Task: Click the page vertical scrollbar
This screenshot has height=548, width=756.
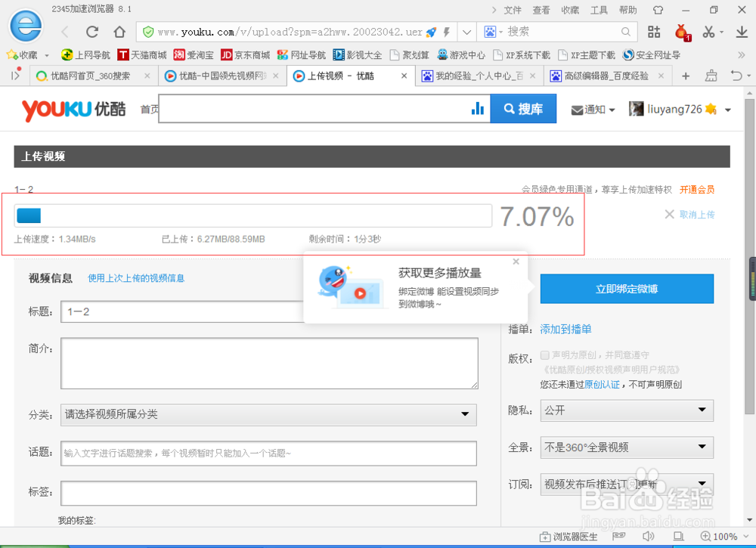Action: pos(749,257)
